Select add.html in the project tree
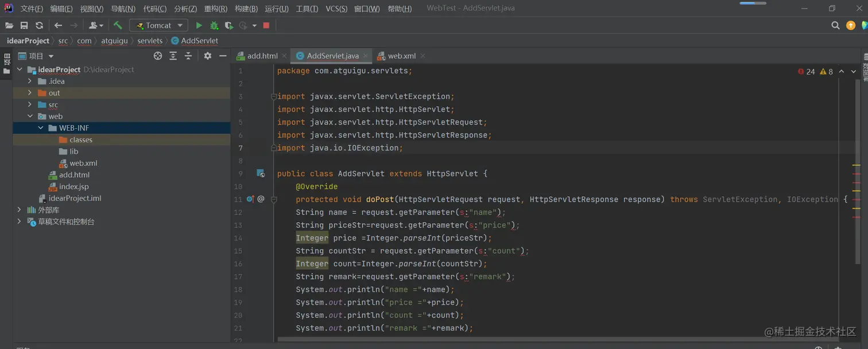This screenshot has height=349, width=868. pyautogui.click(x=122, y=174)
